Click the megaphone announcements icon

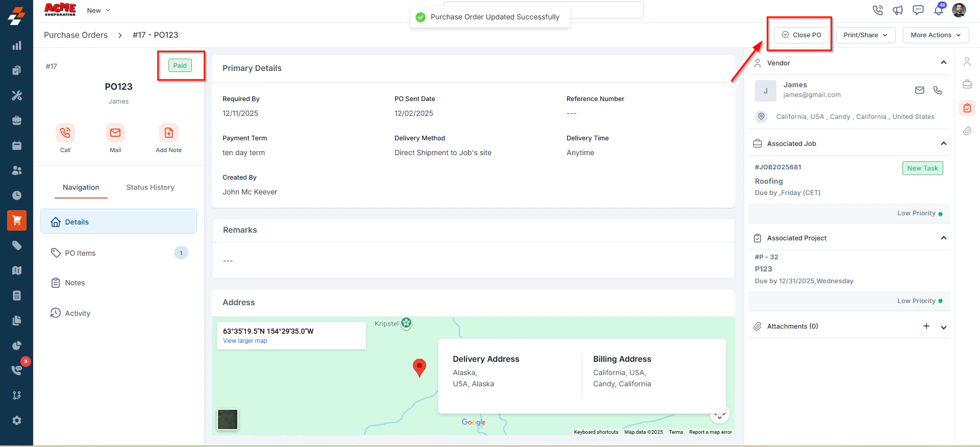tap(898, 10)
